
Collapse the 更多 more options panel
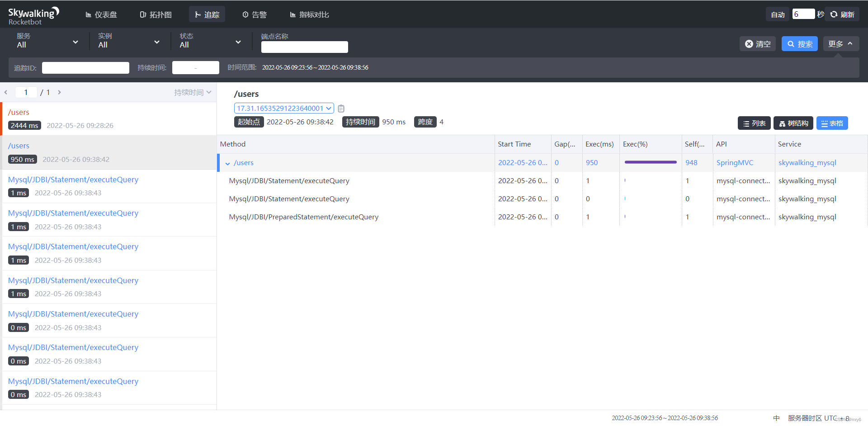(x=841, y=44)
